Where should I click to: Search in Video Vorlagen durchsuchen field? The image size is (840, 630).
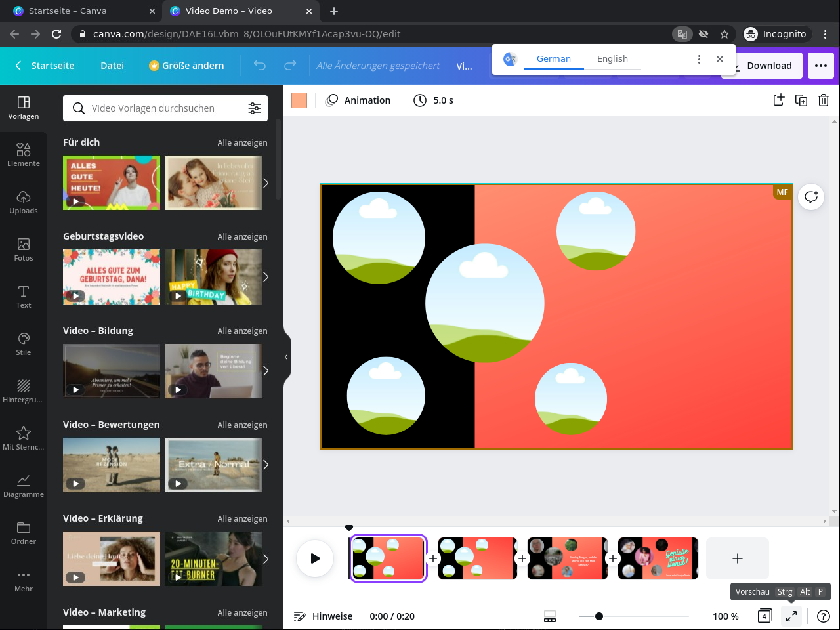[x=165, y=108]
